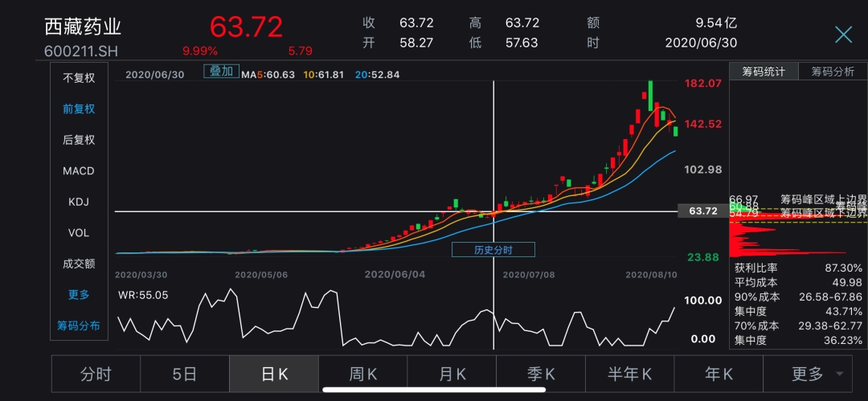The height and width of the screenshot is (401, 868).
Task: Select 后复权 price adjustment option
Action: [x=79, y=140]
